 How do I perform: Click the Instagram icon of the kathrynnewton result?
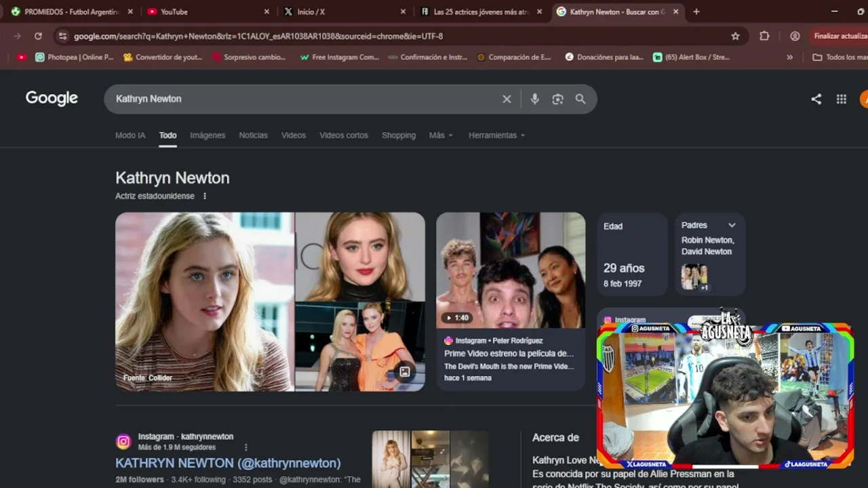pyautogui.click(x=123, y=442)
